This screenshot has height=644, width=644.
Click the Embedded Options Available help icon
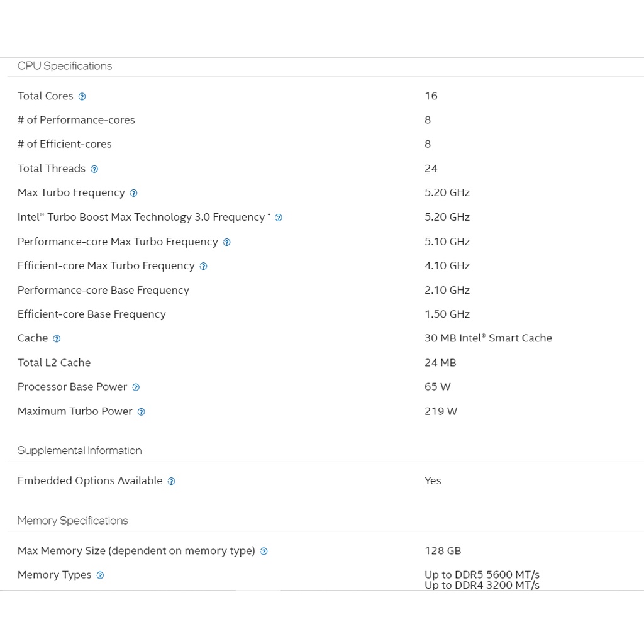171,482
